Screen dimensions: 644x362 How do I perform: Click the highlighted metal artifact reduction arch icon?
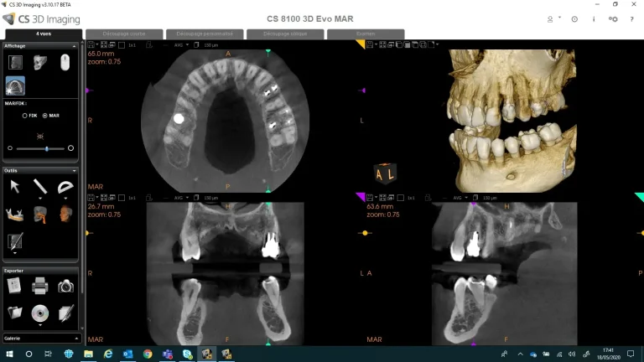point(15,85)
